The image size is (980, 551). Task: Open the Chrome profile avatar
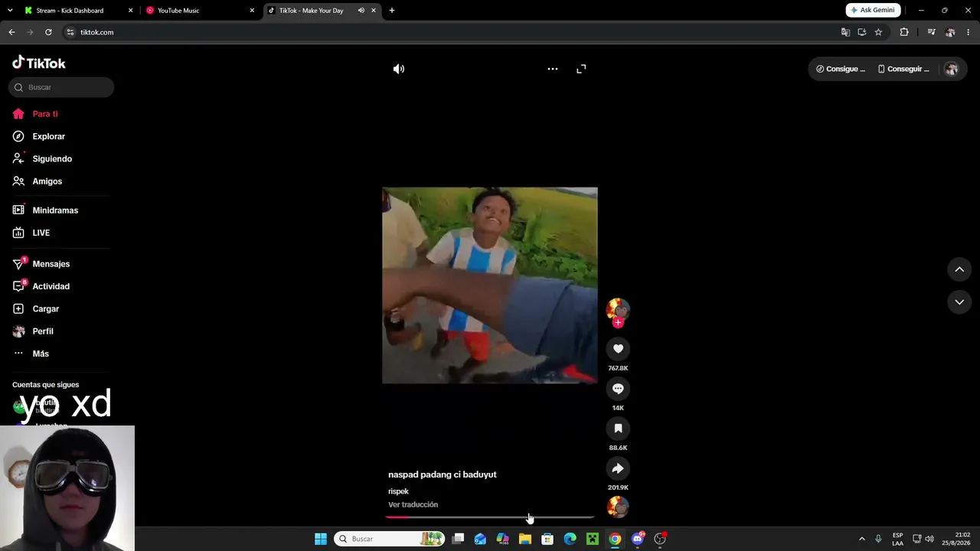coord(950,32)
